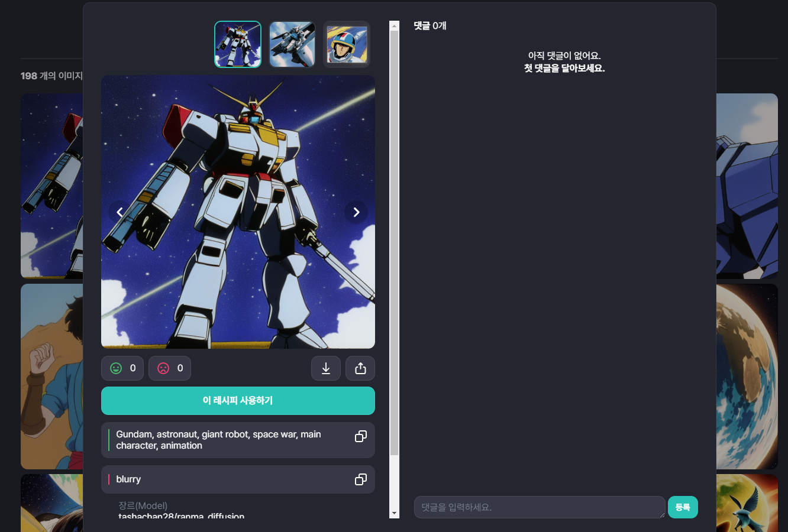Open the background blue robot image at right
The width and height of the screenshot is (788, 532).
[747, 186]
